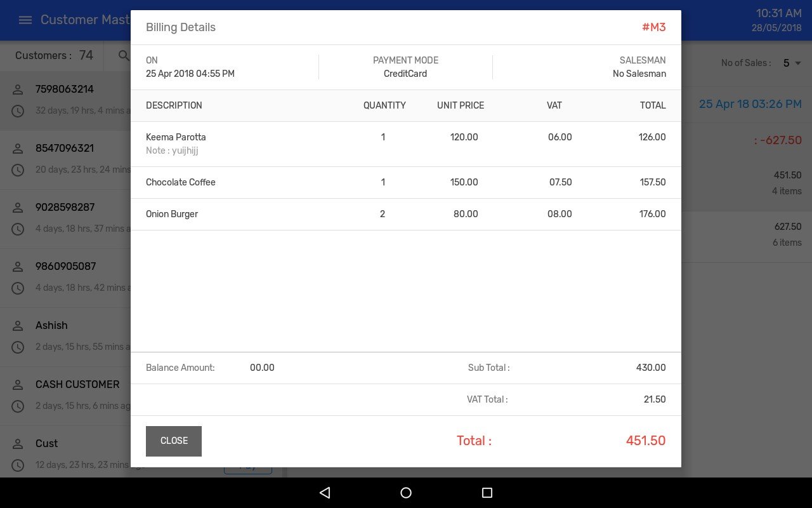
Task: Click Onion Burger unit price 80.00
Action: [466, 214]
